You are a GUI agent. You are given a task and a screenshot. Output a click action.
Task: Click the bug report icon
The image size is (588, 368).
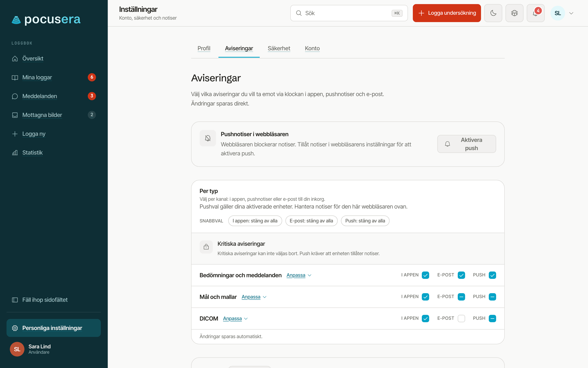click(514, 13)
